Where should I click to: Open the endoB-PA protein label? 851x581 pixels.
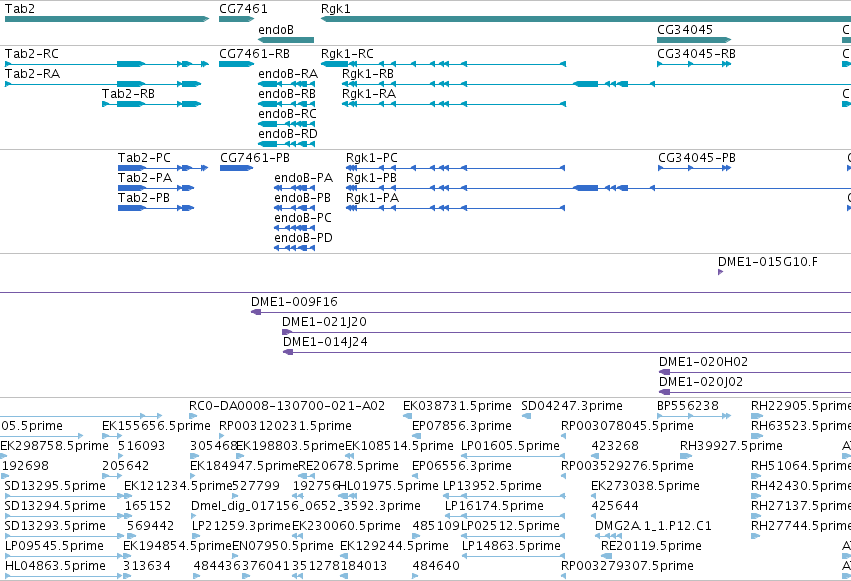tap(303, 178)
